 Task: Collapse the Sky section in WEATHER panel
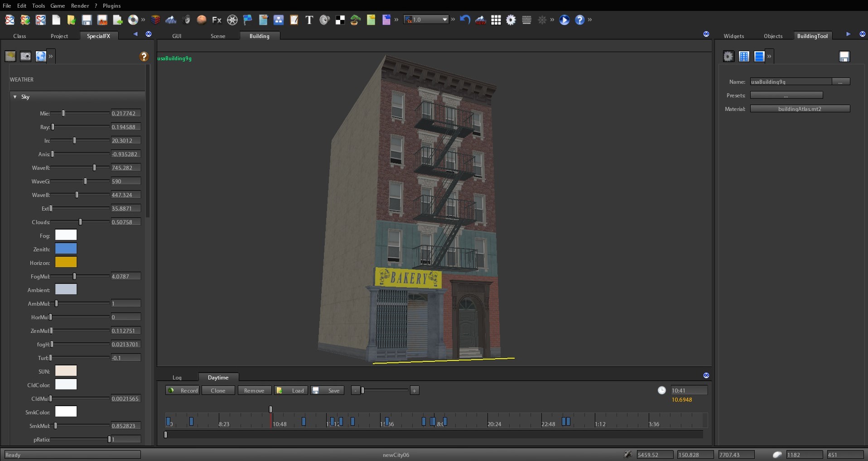(14, 97)
